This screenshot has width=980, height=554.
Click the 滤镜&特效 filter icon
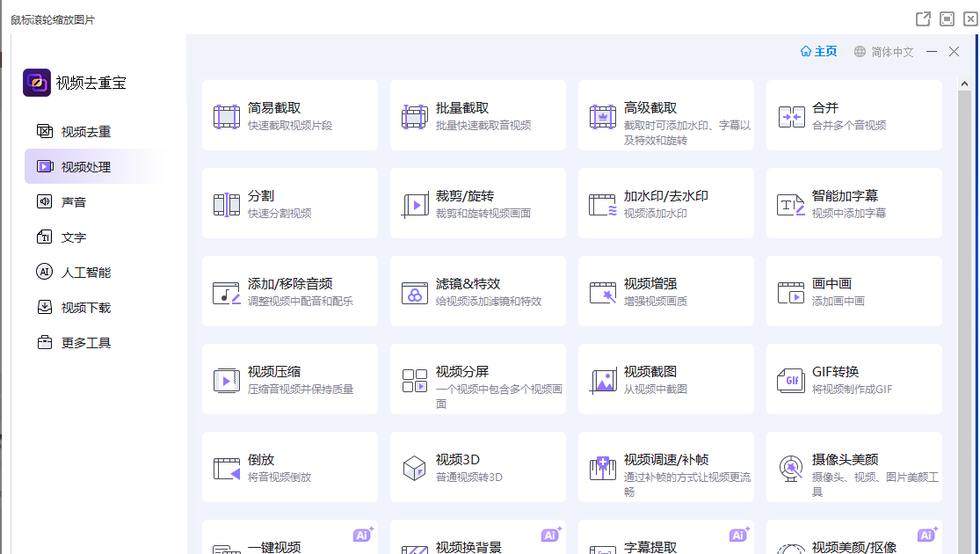(415, 292)
